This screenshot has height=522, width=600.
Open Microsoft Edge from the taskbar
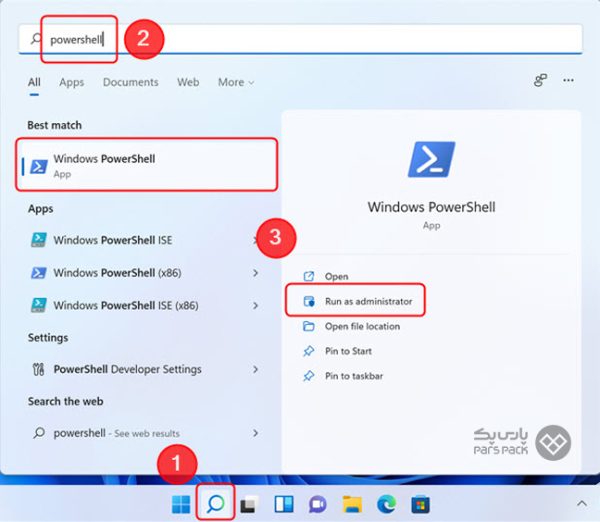point(384,503)
